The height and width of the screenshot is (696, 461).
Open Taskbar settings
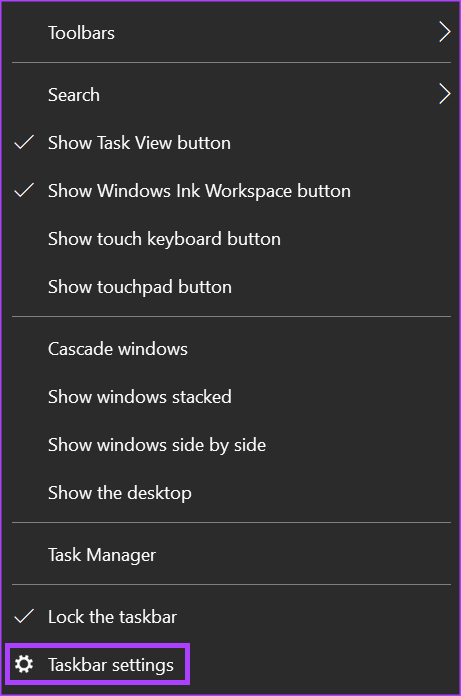point(231,664)
